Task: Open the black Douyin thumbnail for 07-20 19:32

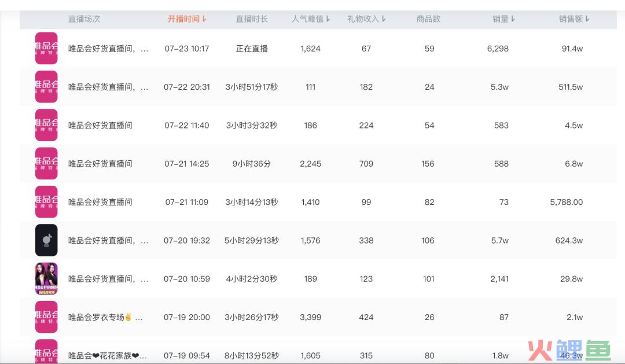Action: (x=46, y=240)
